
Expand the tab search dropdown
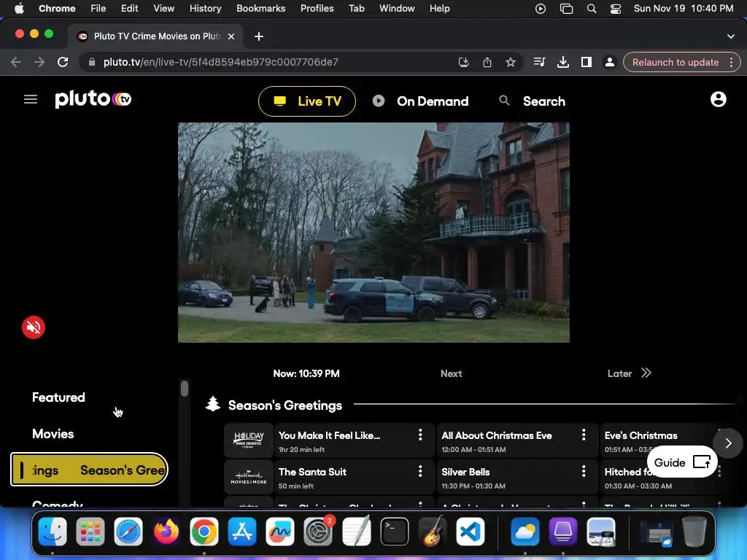coord(730,36)
